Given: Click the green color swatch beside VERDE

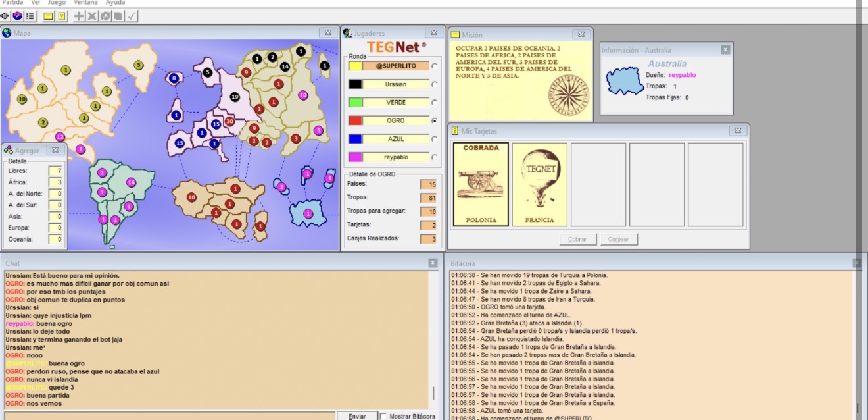Looking at the screenshot, I should [355, 103].
